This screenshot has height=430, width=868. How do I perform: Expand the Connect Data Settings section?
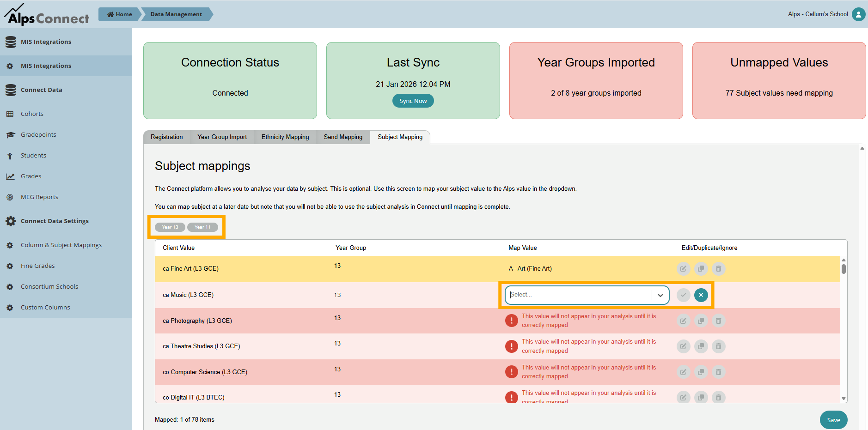[55, 221]
